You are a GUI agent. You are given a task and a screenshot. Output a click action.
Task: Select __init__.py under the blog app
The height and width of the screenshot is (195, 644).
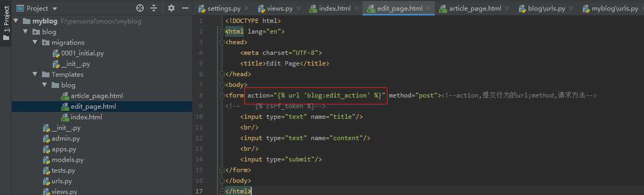[x=66, y=128]
